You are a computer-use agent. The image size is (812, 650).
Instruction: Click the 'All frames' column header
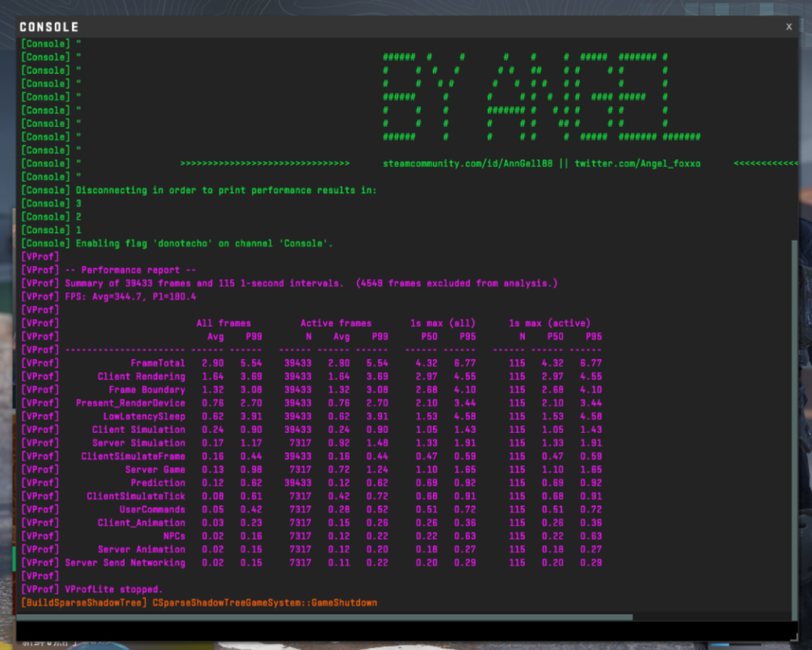223,323
